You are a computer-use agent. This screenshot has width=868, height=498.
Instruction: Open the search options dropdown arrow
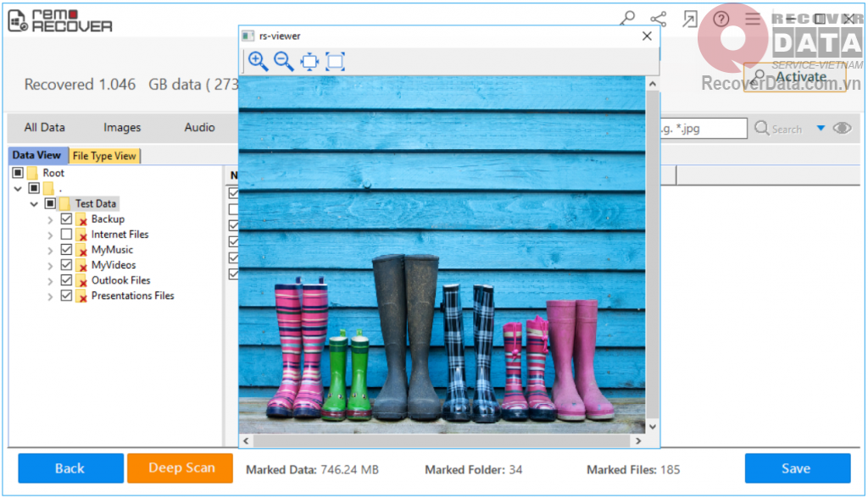pyautogui.click(x=821, y=129)
